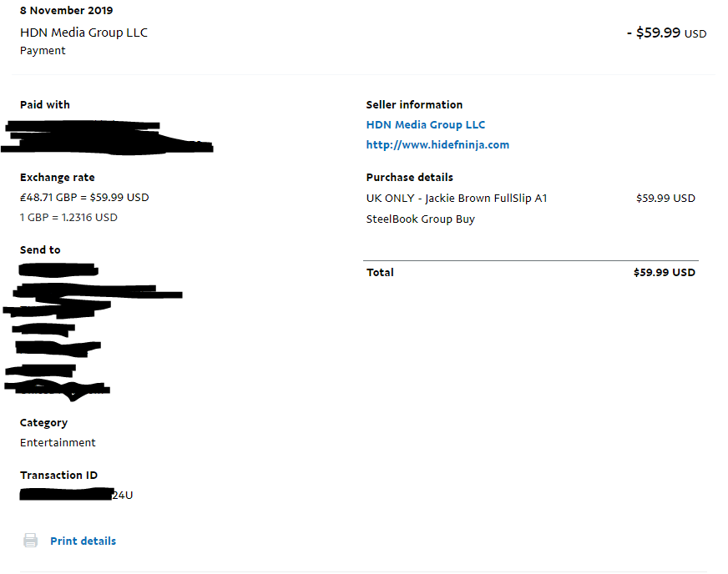Click the Transaction ID heading
This screenshot has width=728, height=574.
(x=59, y=476)
